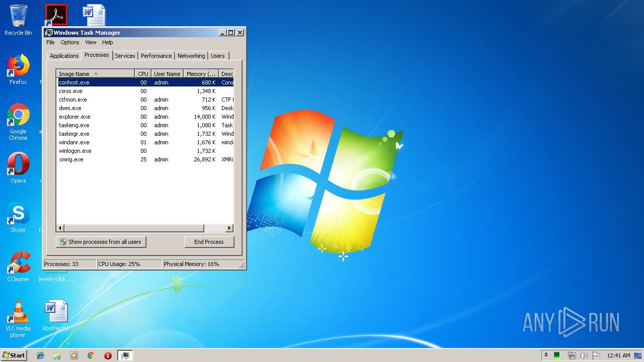This screenshot has width=644, height=362.
Task: Open Internet Explorer in taskbar
Action: (40, 355)
